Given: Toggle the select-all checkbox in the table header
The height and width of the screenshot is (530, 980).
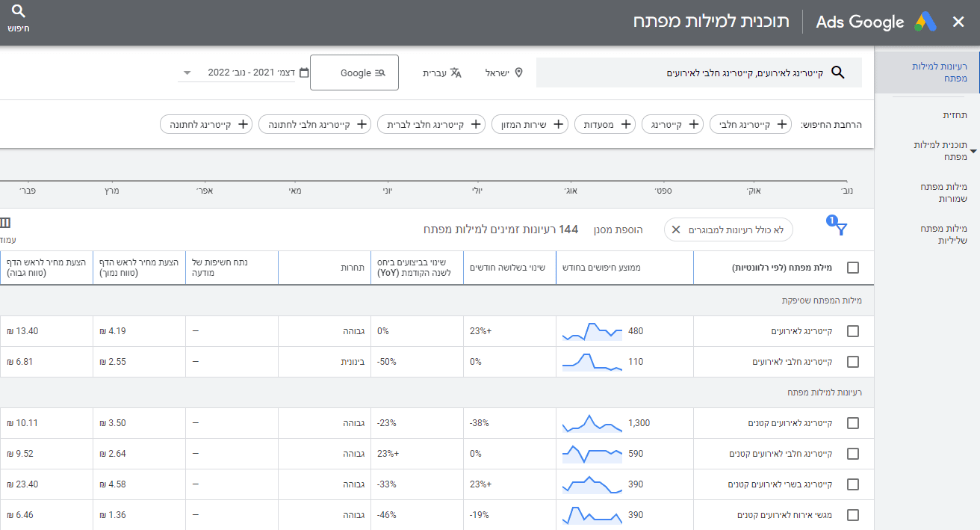Looking at the screenshot, I should tap(853, 268).
